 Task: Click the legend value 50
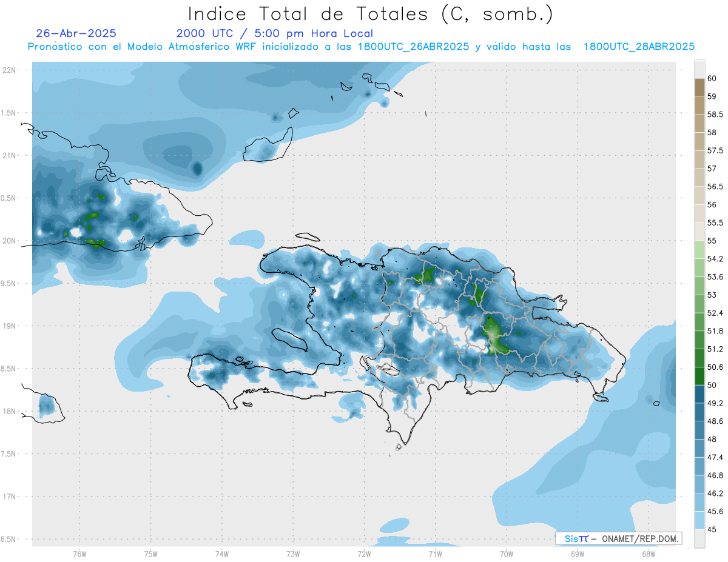[712, 386]
